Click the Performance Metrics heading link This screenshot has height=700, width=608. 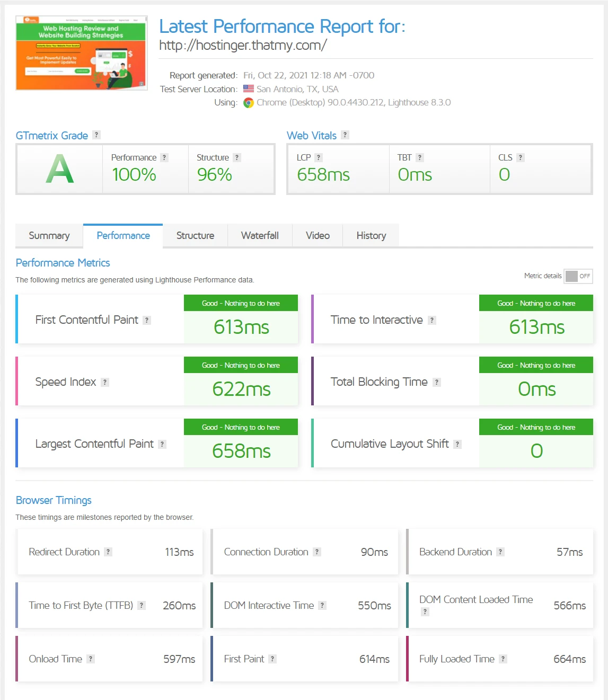point(63,262)
